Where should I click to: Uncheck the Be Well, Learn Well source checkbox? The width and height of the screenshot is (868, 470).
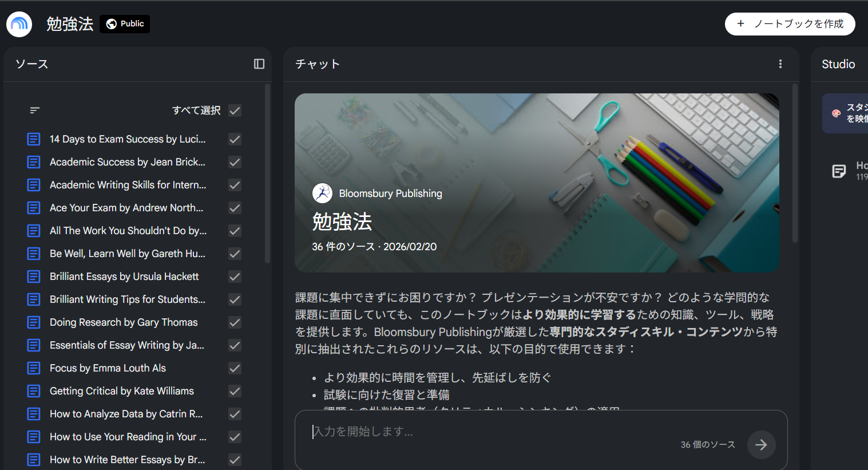pyautogui.click(x=235, y=254)
